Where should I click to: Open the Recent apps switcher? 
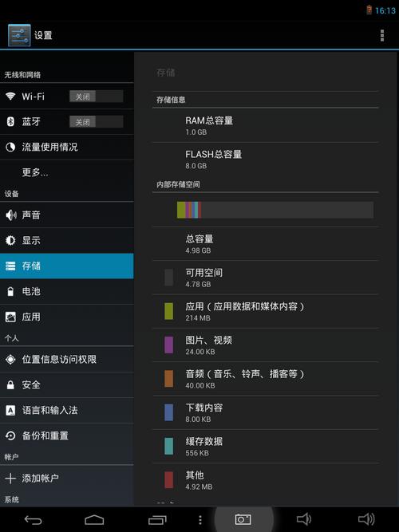click(157, 519)
